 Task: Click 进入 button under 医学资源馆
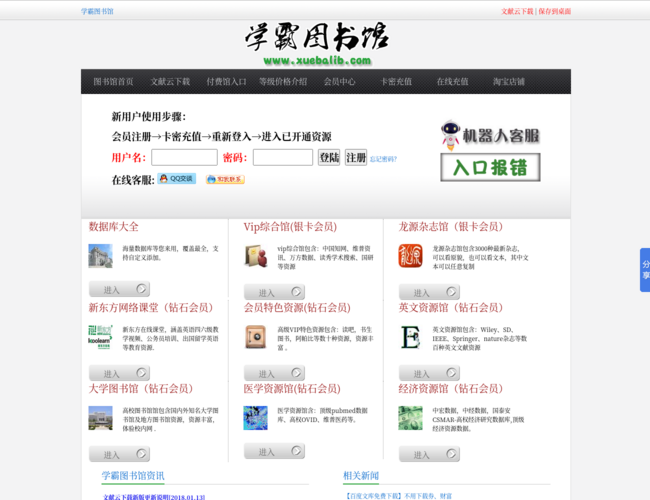[x=274, y=451]
